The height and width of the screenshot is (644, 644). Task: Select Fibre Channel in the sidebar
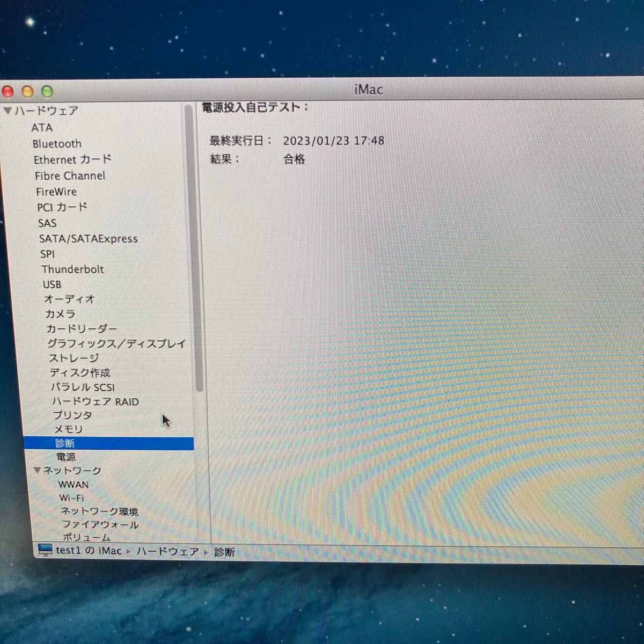click(x=70, y=175)
